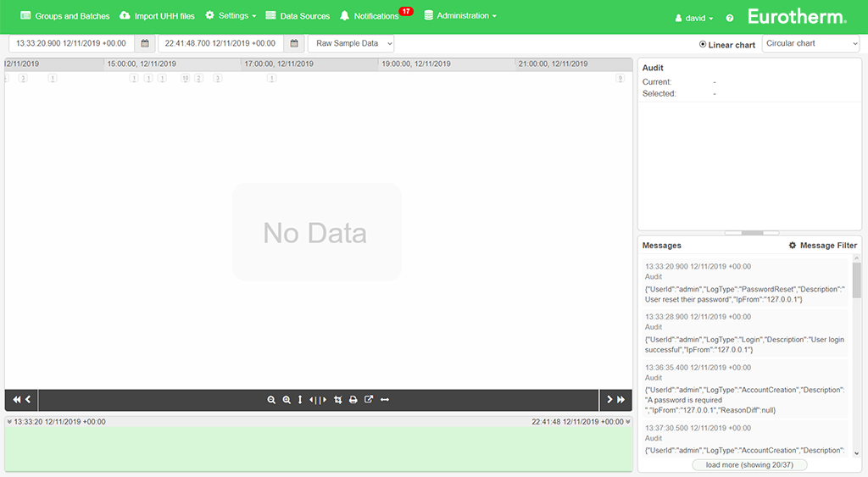Click the print chart icon
Image resolution: width=868 pixels, height=477 pixels.
353,400
